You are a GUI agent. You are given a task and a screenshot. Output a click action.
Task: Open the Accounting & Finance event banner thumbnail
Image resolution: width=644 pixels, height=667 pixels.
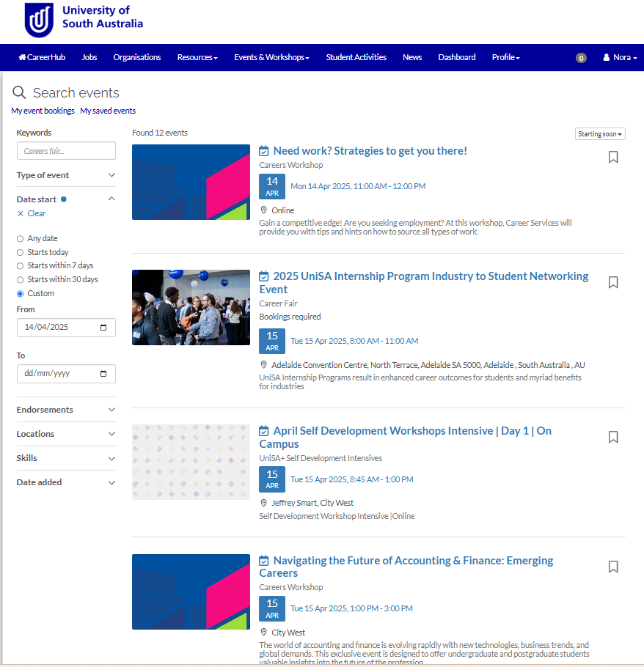191,592
